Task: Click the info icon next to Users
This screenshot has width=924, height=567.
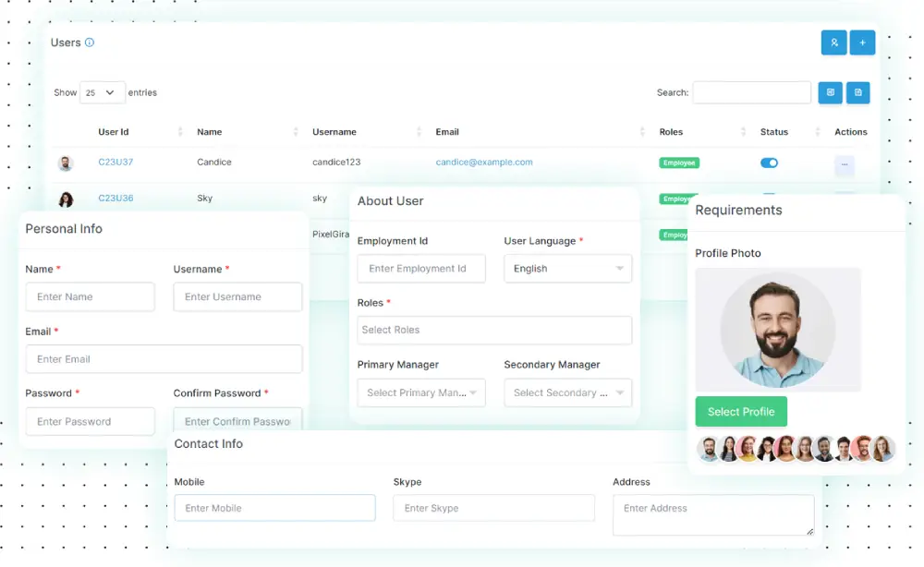Action: click(x=90, y=42)
